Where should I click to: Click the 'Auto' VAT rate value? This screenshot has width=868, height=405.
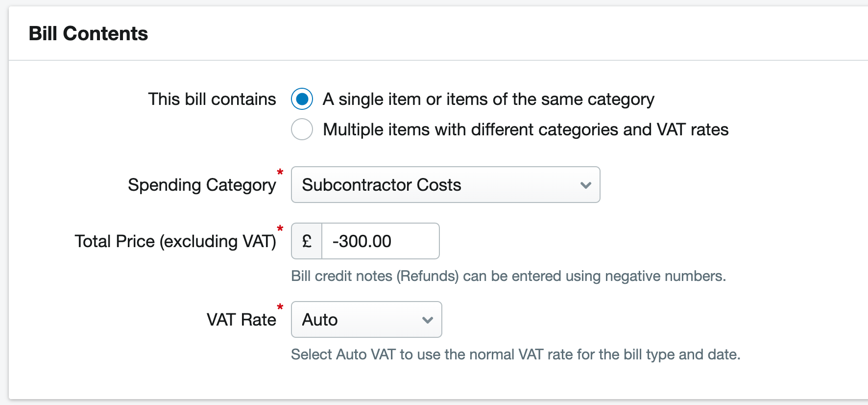click(x=319, y=319)
